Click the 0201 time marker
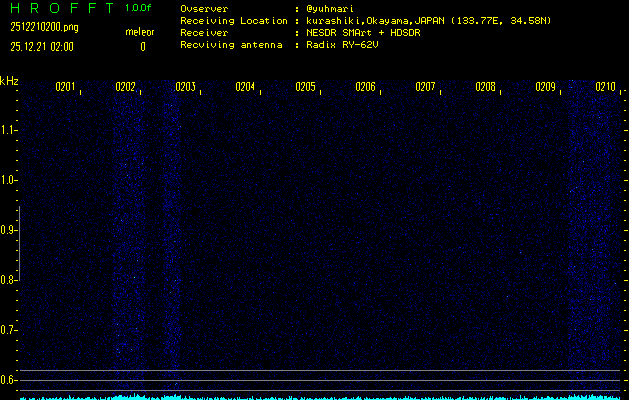This screenshot has width=629, height=400. pos(65,87)
